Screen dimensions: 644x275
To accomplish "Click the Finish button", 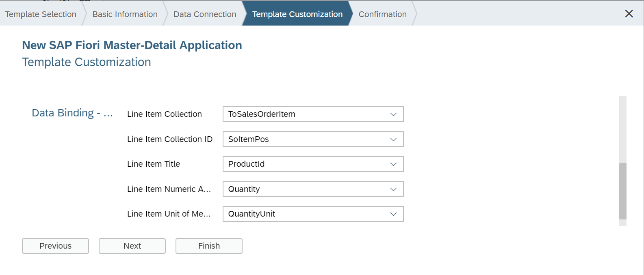I will pos(209,246).
